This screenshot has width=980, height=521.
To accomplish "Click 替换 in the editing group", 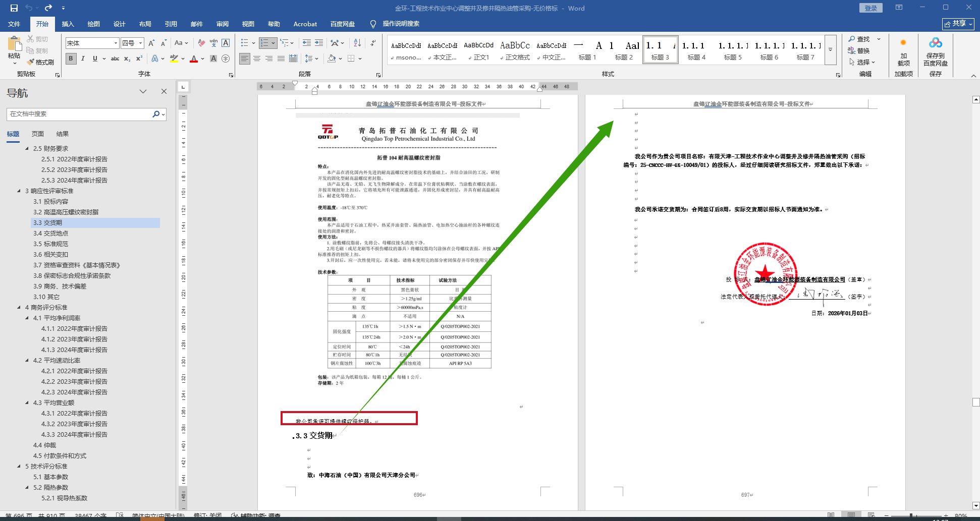I will [859, 50].
